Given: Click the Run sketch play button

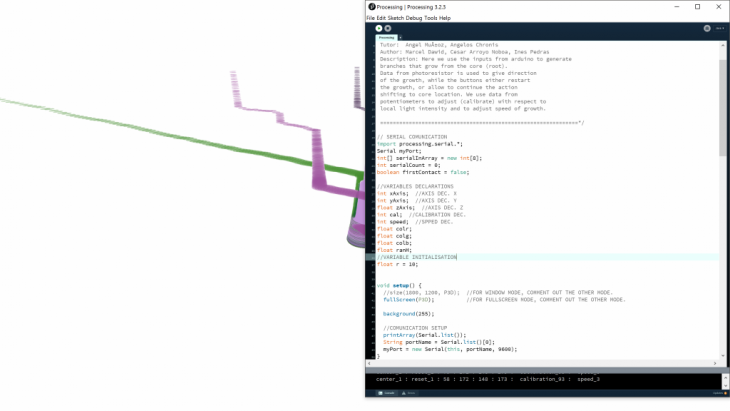Looking at the screenshot, I should point(378,28).
